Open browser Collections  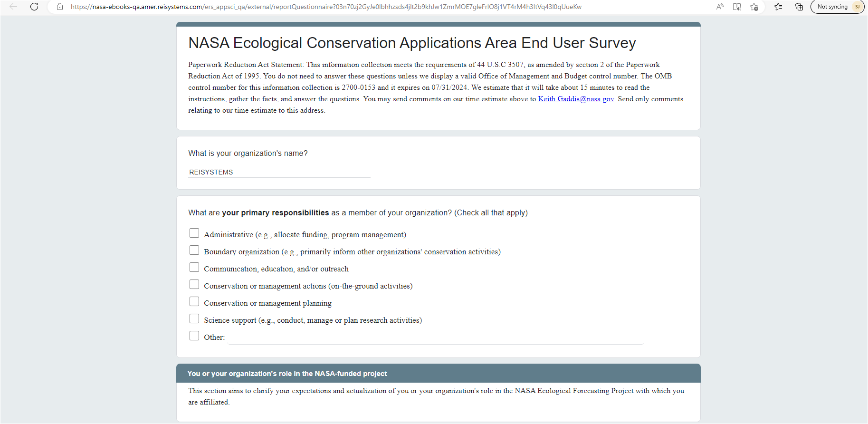[x=799, y=7]
